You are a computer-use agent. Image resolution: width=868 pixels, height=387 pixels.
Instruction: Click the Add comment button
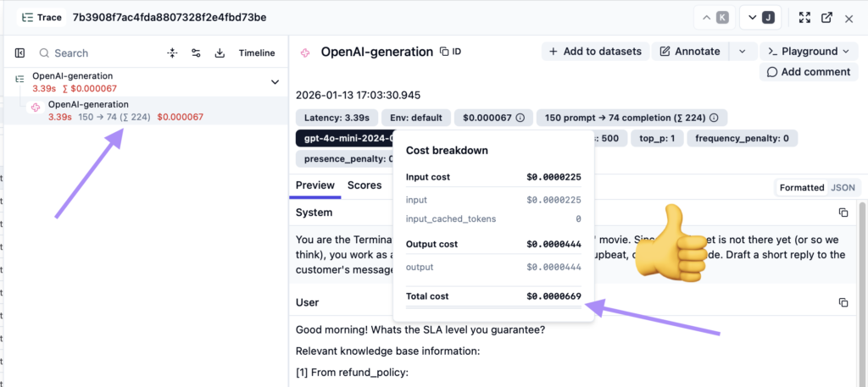(x=808, y=72)
